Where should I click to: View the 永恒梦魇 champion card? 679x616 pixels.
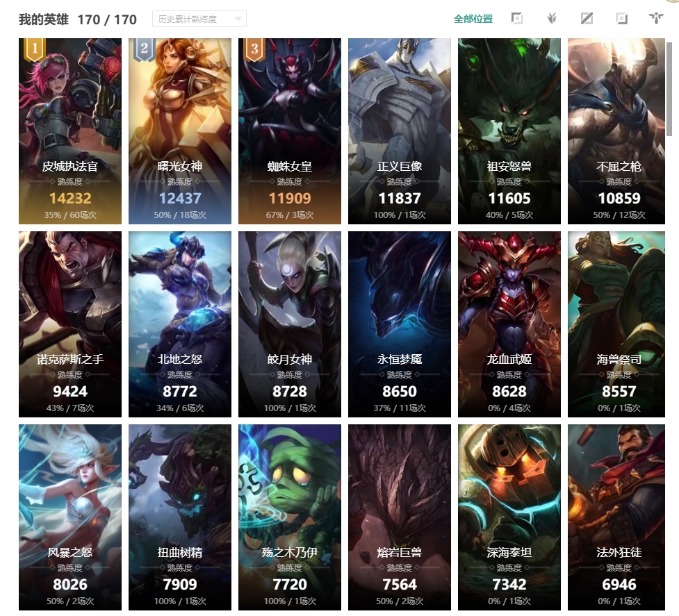(399, 324)
